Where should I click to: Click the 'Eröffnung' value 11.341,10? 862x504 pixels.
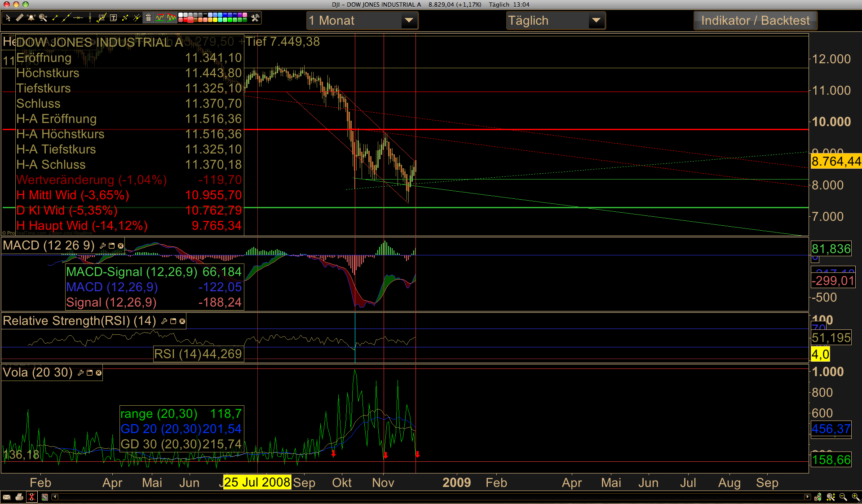[213, 58]
